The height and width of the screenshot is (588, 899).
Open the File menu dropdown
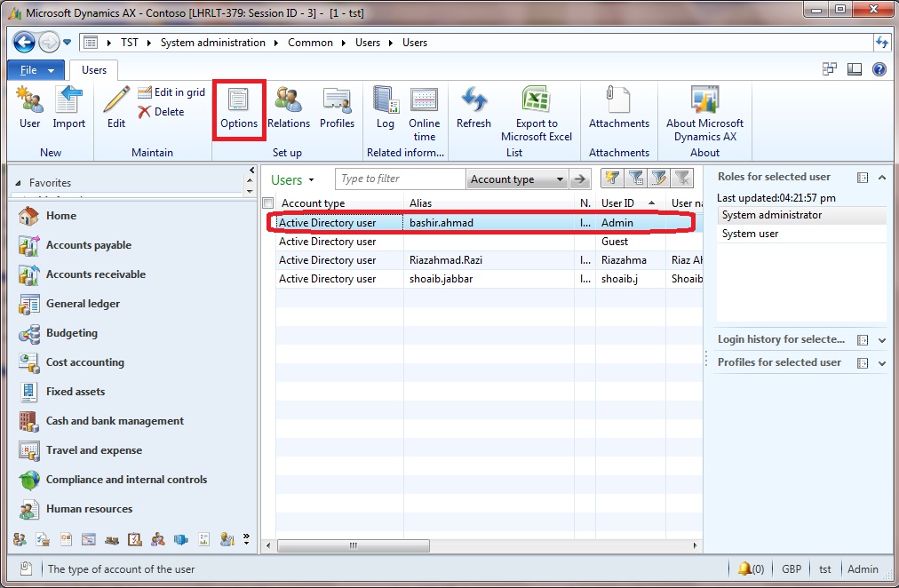(x=36, y=70)
